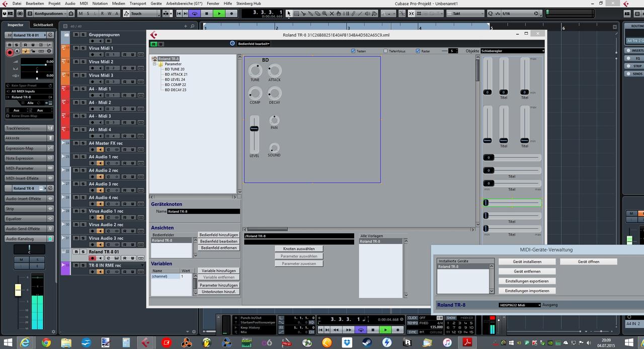Viewport: 644px width, 349px height.
Task: Select the arrow object selection tool
Action: tap(289, 14)
